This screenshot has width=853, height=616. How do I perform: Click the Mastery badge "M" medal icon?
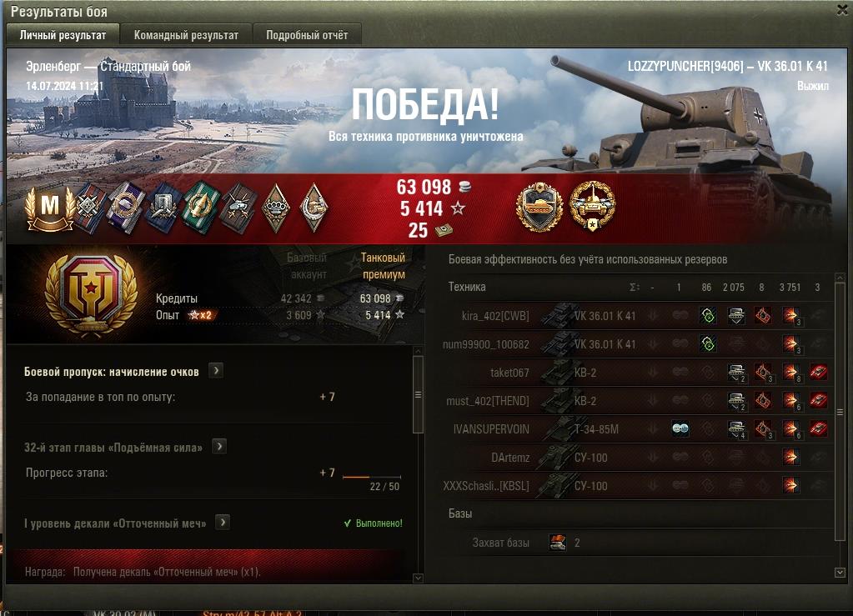coord(49,208)
